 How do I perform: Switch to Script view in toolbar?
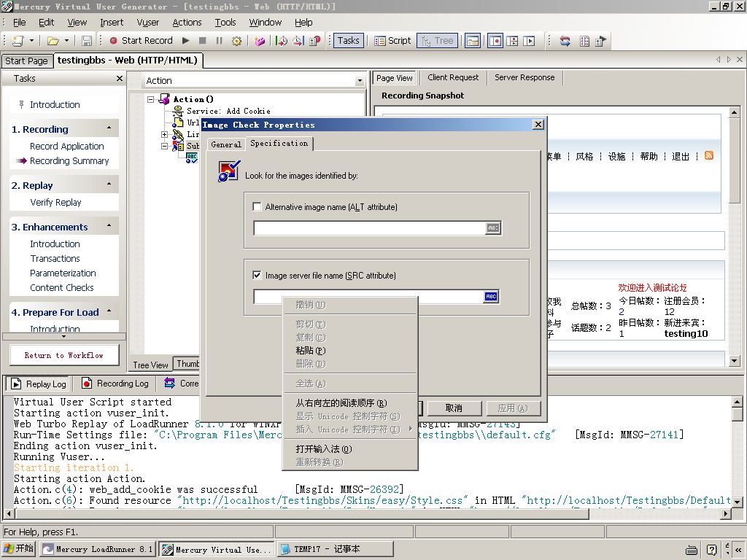[x=393, y=41]
